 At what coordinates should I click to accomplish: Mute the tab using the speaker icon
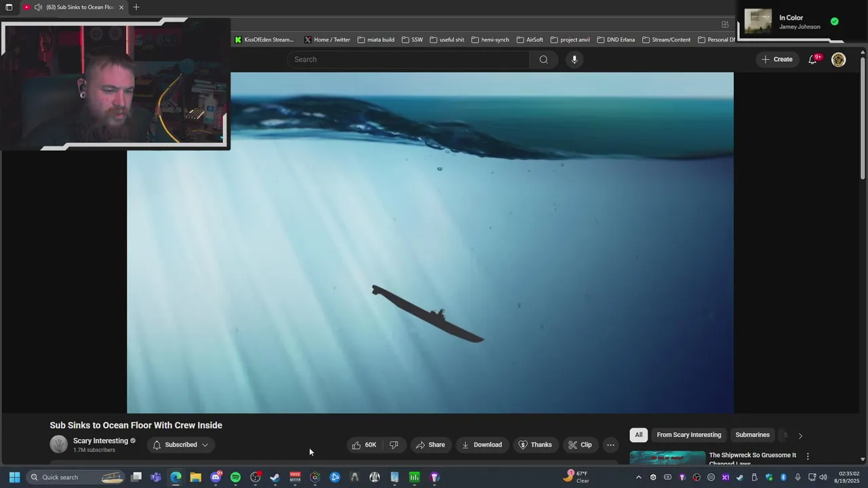(38, 7)
